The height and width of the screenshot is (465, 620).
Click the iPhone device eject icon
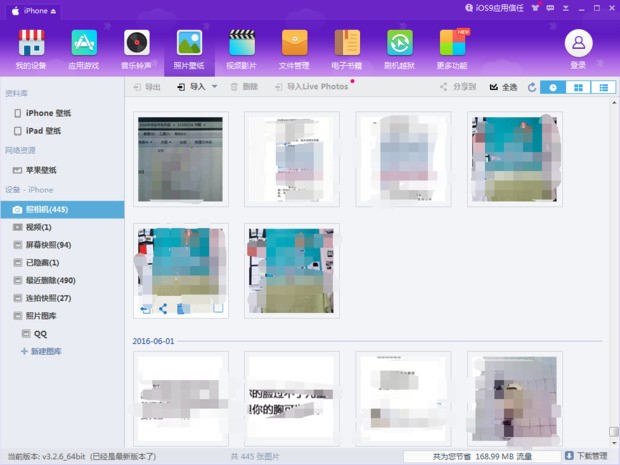53,11
